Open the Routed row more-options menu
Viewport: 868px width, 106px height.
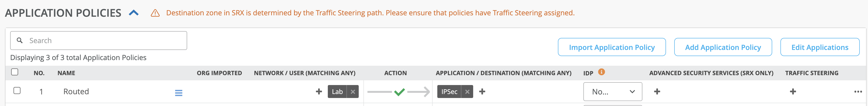858,92
